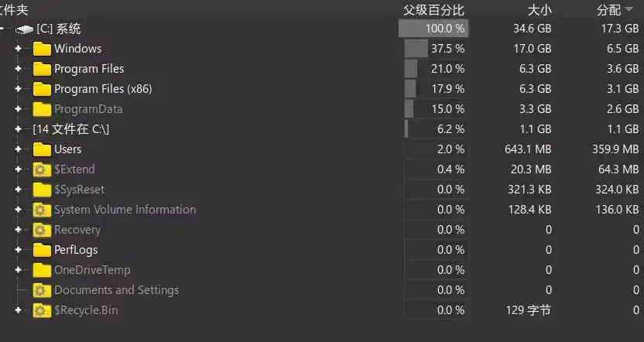Click the 100.0 % percentage bar for C:
Screen dimensions: 644x342
(433, 29)
